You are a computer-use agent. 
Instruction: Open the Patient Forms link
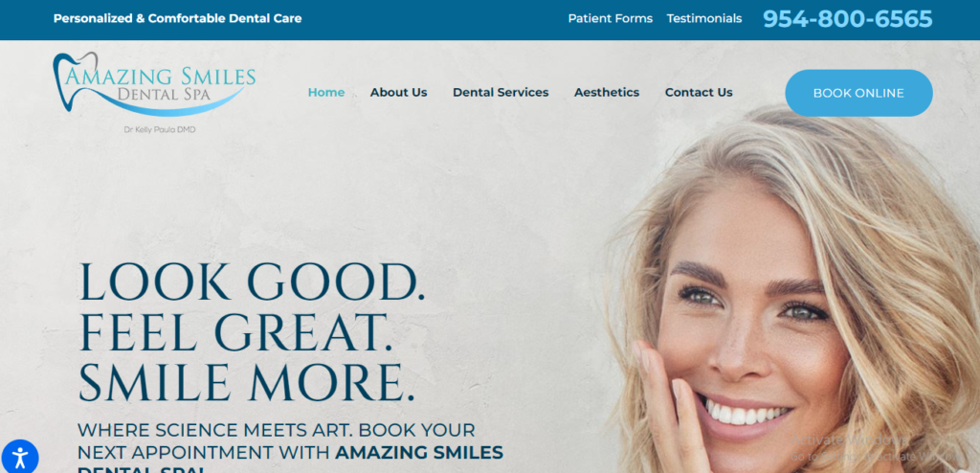coord(610,19)
